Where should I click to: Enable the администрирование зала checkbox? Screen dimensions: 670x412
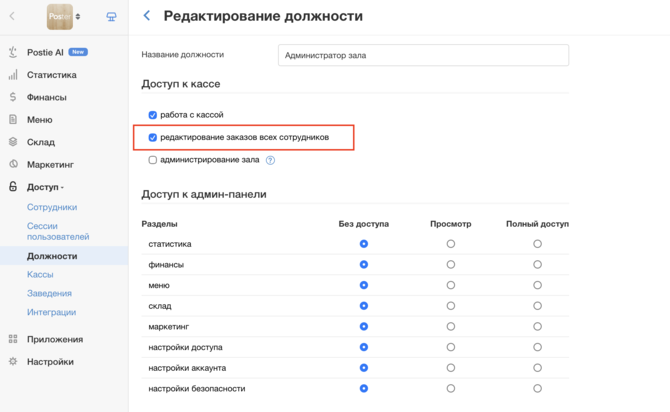pyautogui.click(x=153, y=160)
